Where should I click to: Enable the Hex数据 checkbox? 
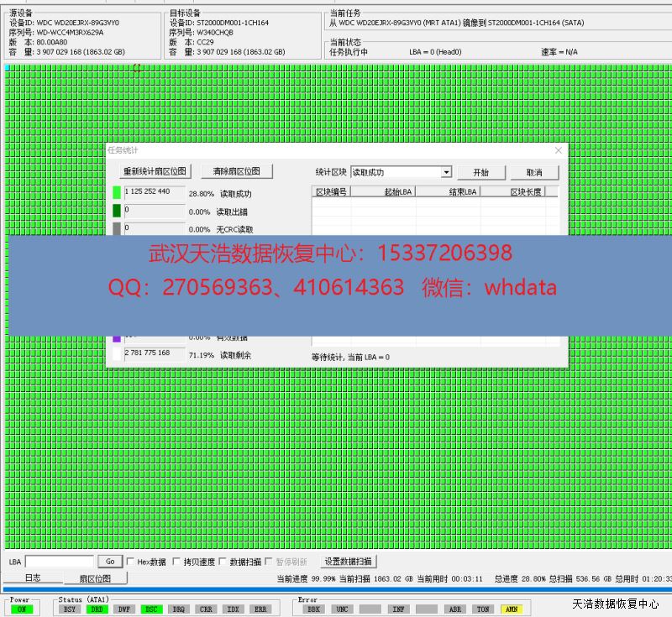(130, 562)
